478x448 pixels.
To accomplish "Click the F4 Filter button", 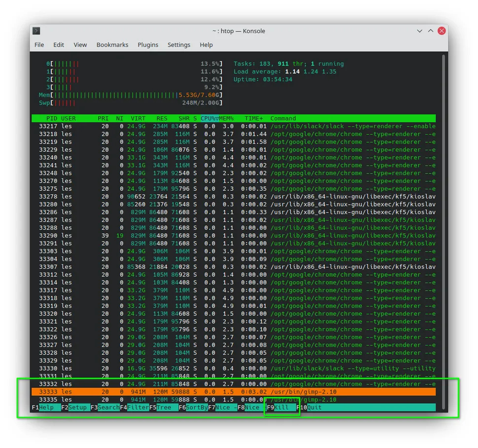I will (x=137, y=408).
